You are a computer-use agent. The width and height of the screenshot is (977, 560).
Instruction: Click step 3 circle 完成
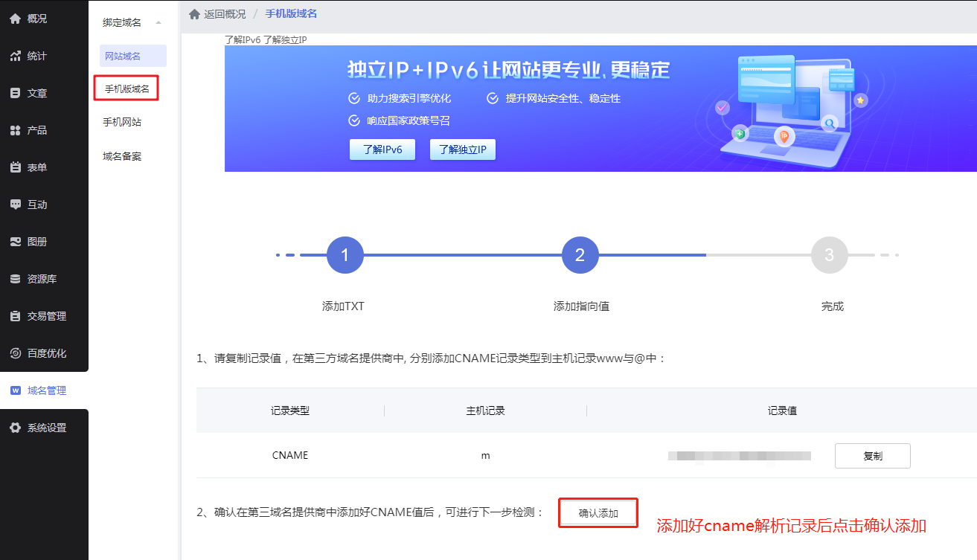click(829, 255)
